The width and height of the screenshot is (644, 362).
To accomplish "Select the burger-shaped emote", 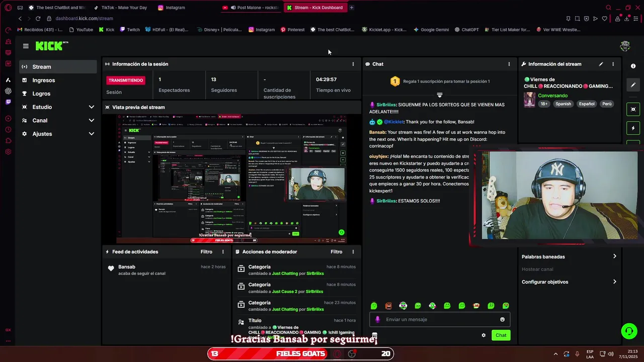I will (x=476, y=306).
